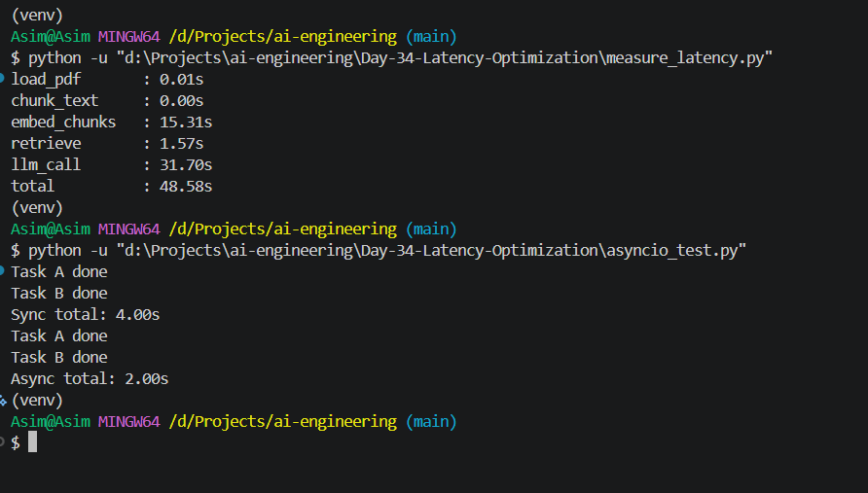
Task: Click the "llm_call" label
Action: tap(46, 165)
